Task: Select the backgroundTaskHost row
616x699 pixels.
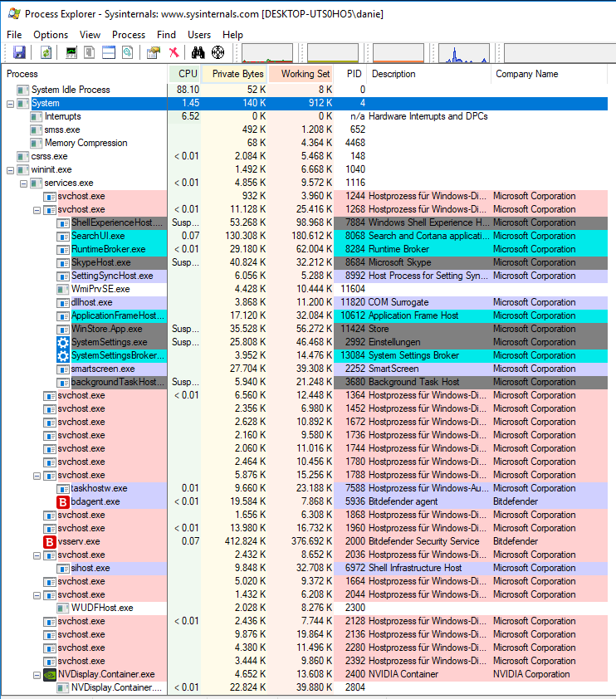Action: click(x=305, y=383)
